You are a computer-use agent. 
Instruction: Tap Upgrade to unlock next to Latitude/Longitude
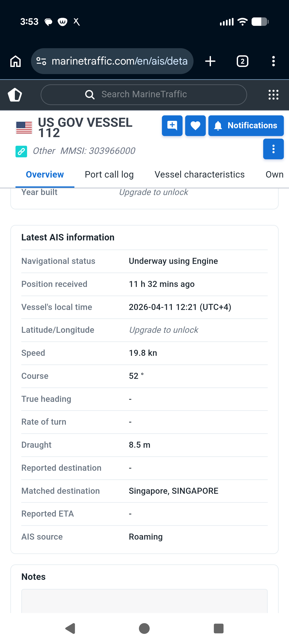163,330
